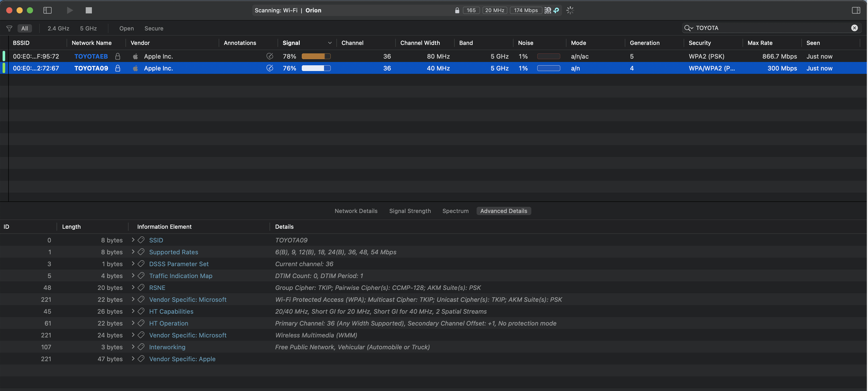Switch to Signal Strength tab
The width and height of the screenshot is (868, 391).
point(410,211)
